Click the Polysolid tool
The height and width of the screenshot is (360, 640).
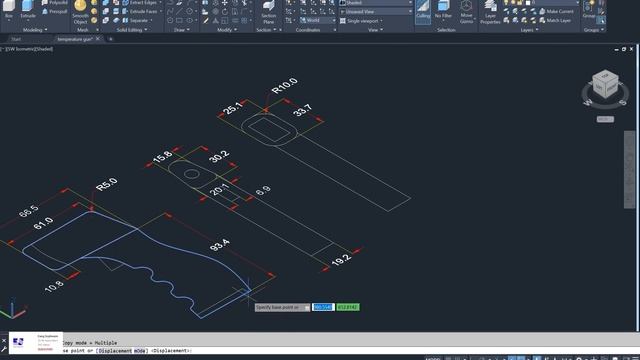click(x=55, y=2)
